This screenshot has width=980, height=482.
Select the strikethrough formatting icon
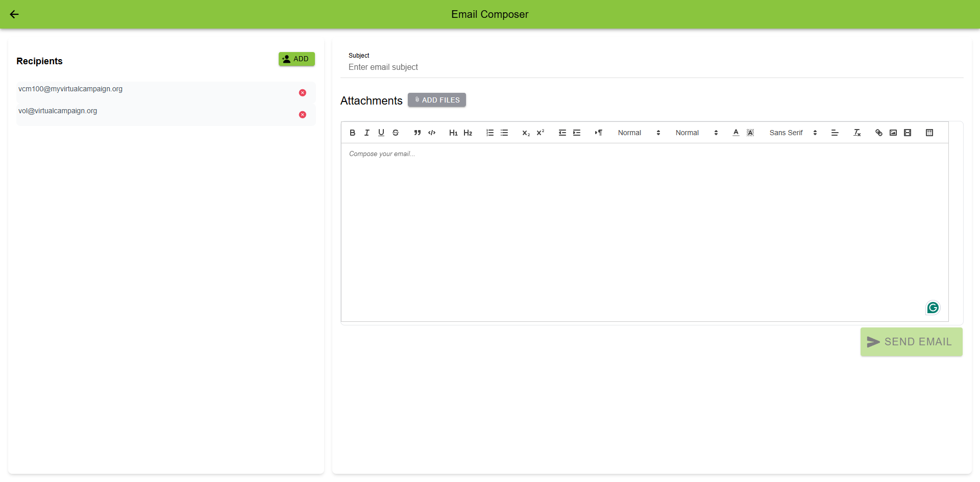(396, 132)
